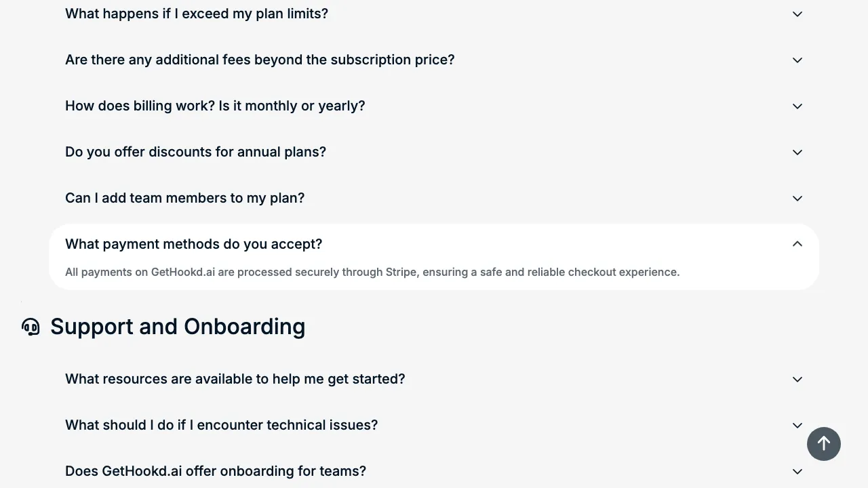Click "Can I add team members to my plan?"
This screenshot has width=868, height=488.
pyautogui.click(x=184, y=198)
